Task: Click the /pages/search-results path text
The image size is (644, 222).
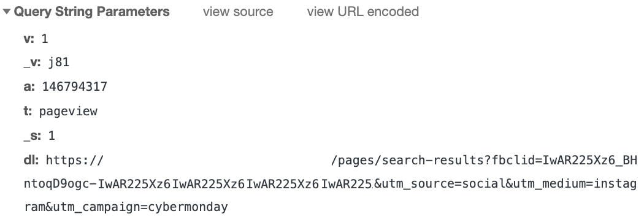Action: pyautogui.click(x=408, y=160)
